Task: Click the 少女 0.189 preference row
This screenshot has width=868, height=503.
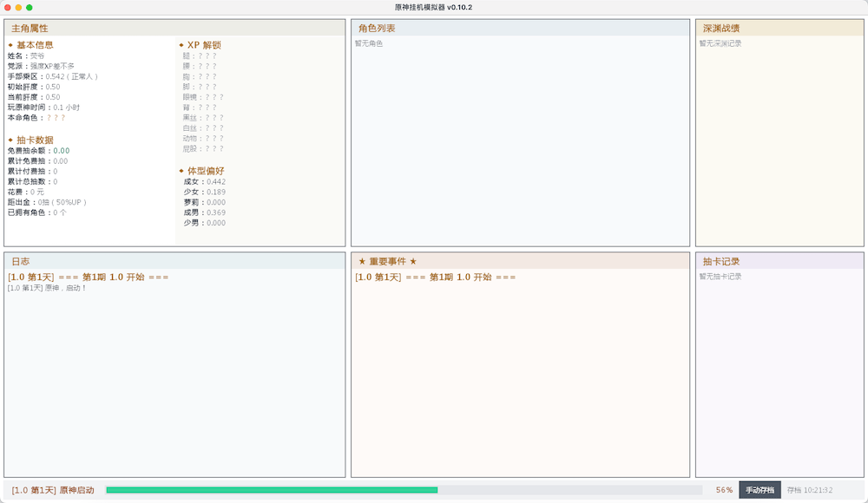Action: coord(204,192)
